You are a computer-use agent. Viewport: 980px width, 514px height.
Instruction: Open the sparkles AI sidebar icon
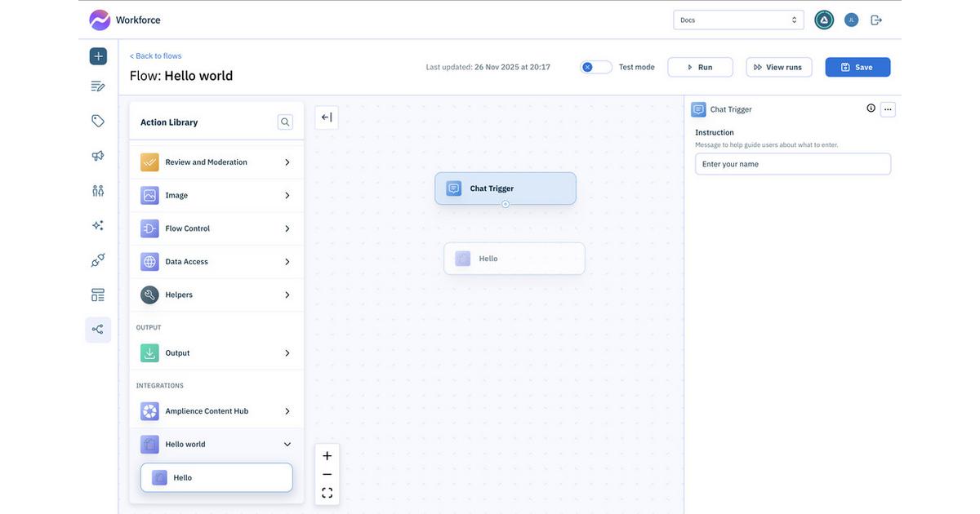[x=98, y=225]
